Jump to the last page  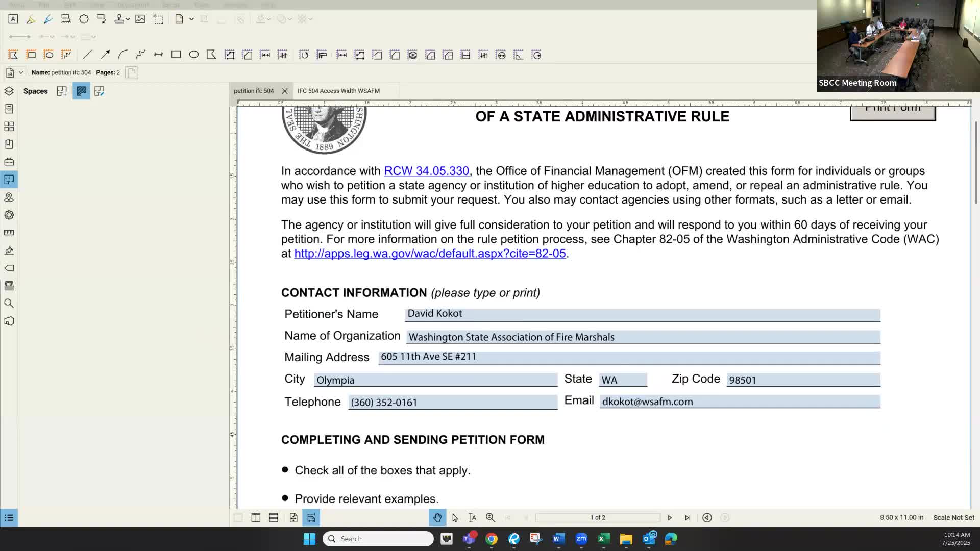tap(688, 518)
